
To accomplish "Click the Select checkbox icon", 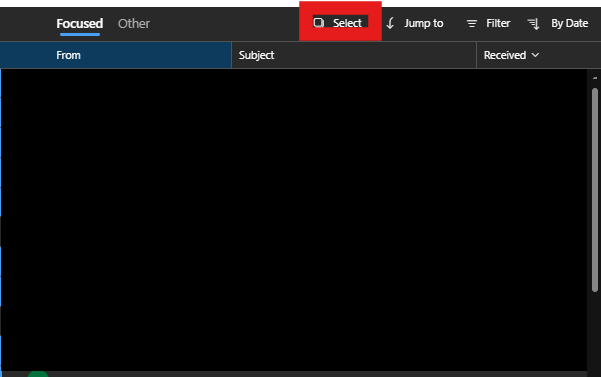I will coord(319,23).
